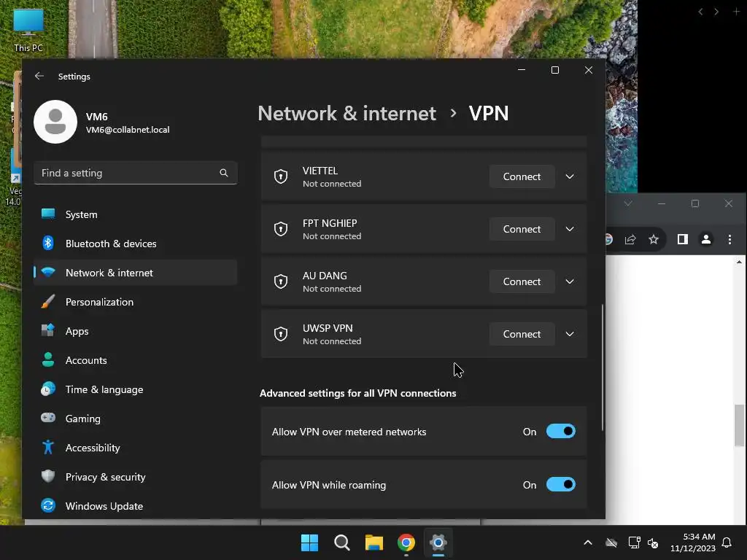The height and width of the screenshot is (560, 747).
Task: Show hidden tray icons
Action: point(588,542)
